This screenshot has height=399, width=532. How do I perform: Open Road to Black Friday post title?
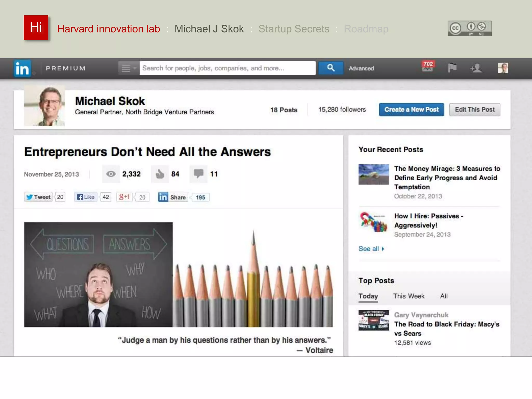[447, 329]
